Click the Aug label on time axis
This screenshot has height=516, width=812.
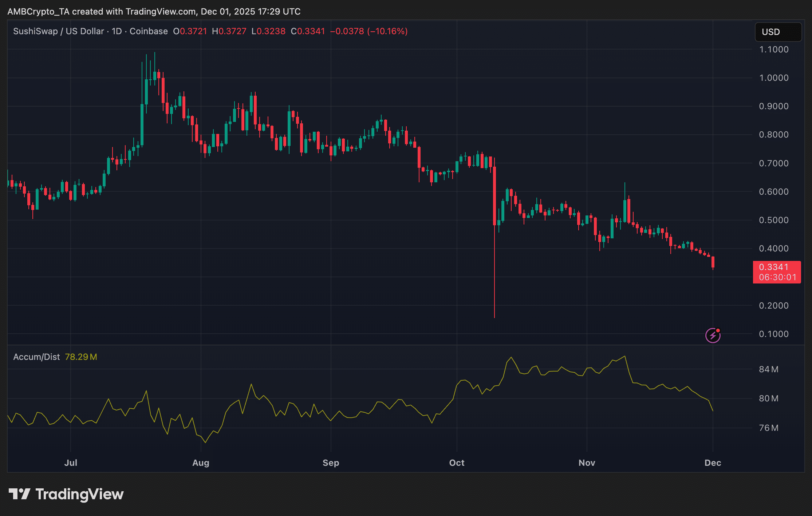tap(201, 463)
